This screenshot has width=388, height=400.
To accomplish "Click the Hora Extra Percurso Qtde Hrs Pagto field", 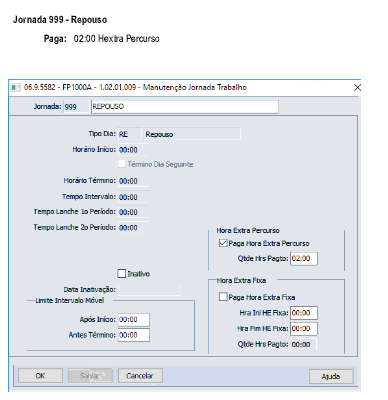I will (x=304, y=258).
